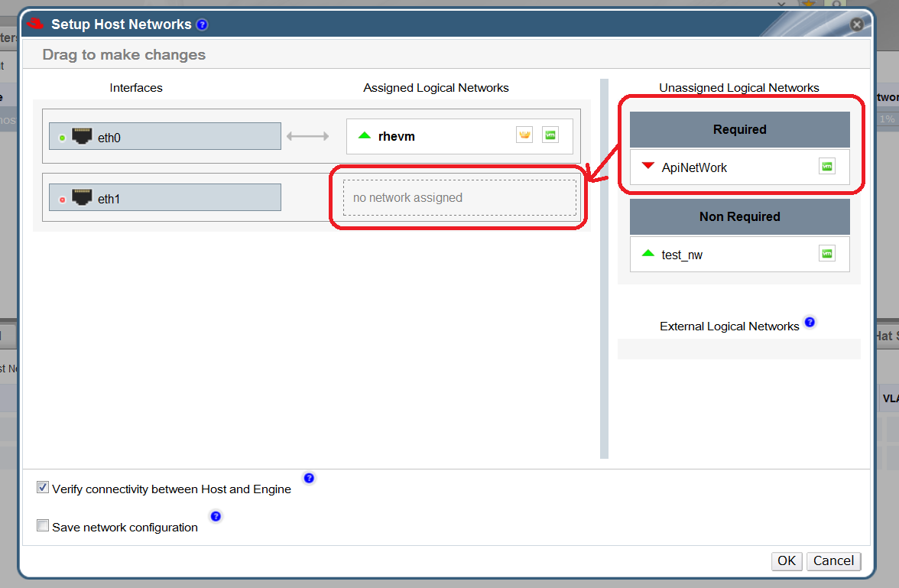Click the eth0 network port icon

(x=83, y=137)
